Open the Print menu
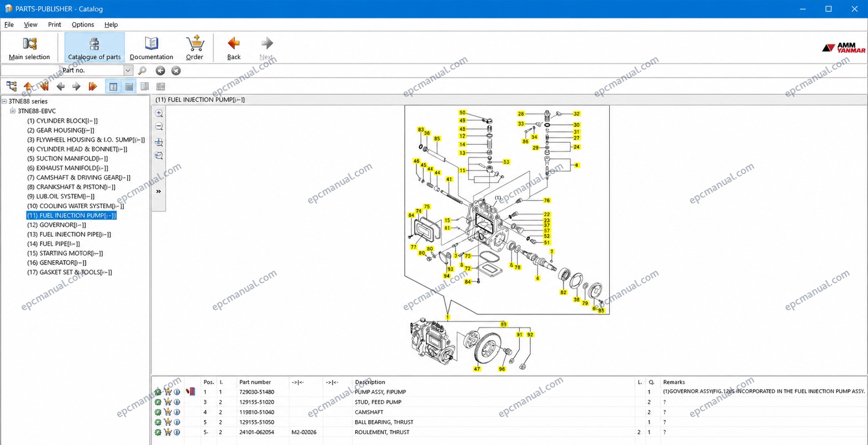This screenshot has width=868, height=445. (x=55, y=24)
